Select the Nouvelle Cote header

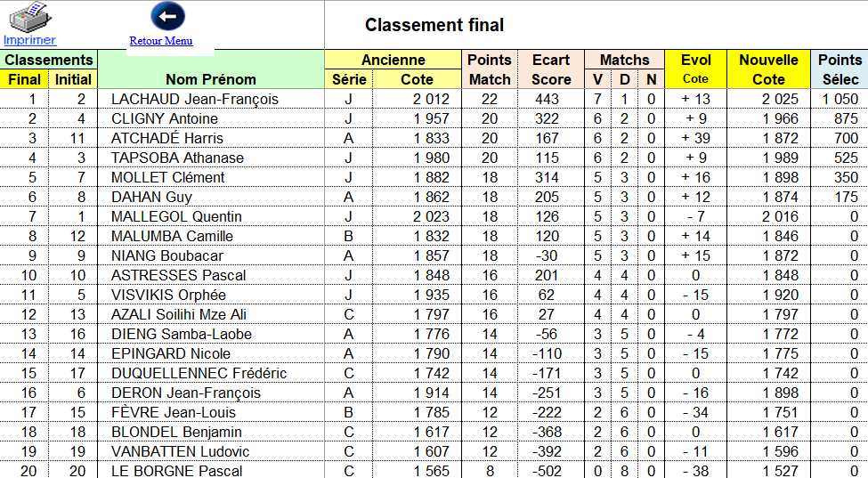(768, 69)
